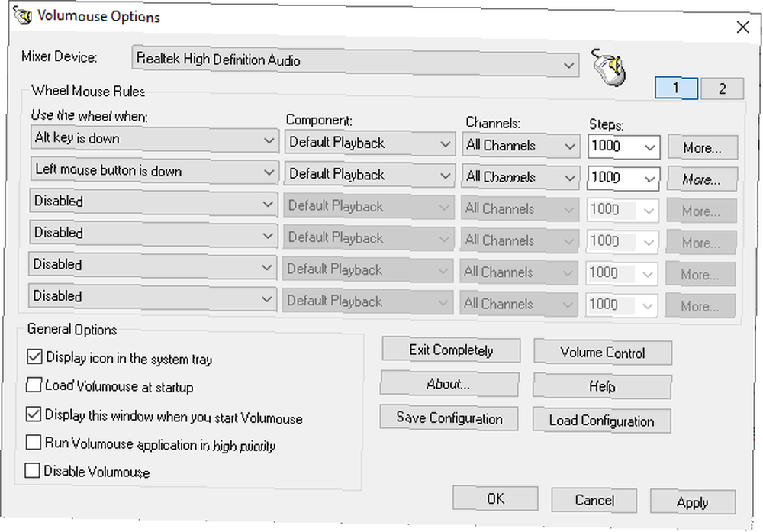Switch to rules page 2 tab
763x532 pixels.
722,89
